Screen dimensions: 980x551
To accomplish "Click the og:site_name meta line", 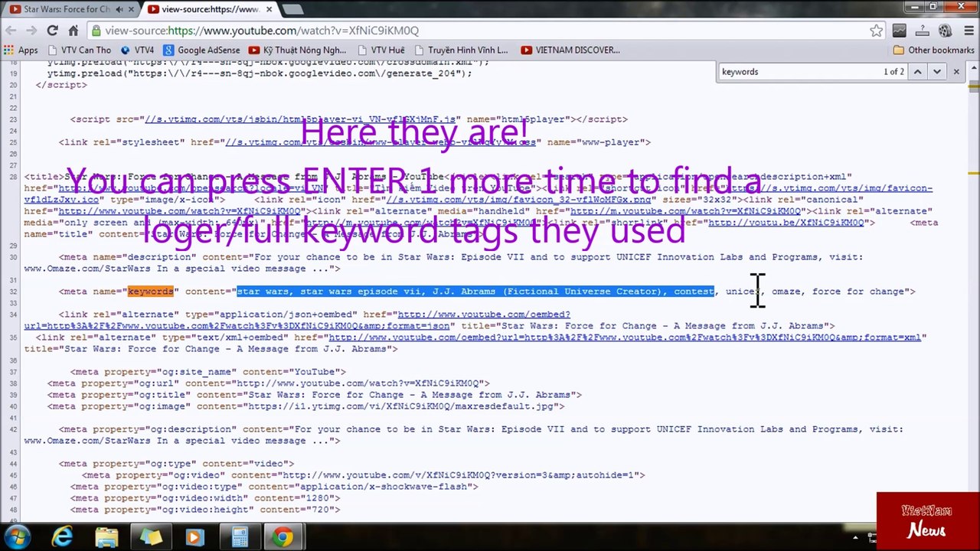I will pos(208,372).
